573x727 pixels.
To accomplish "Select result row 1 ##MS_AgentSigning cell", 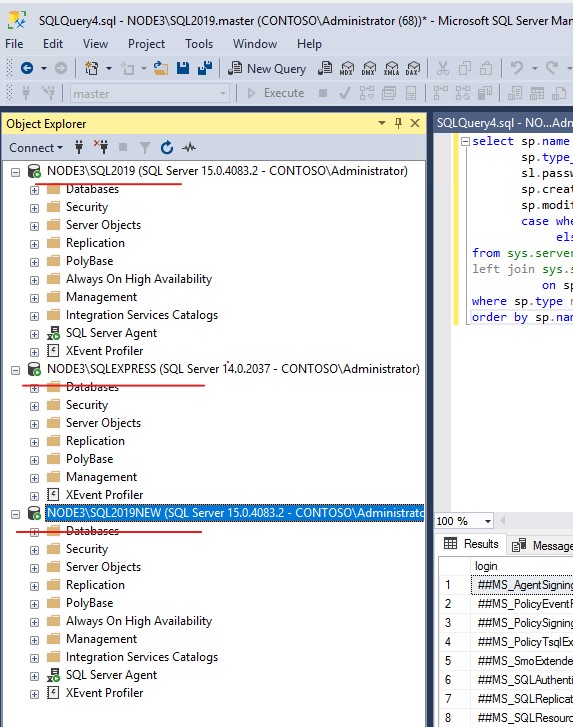I will click(x=522, y=585).
